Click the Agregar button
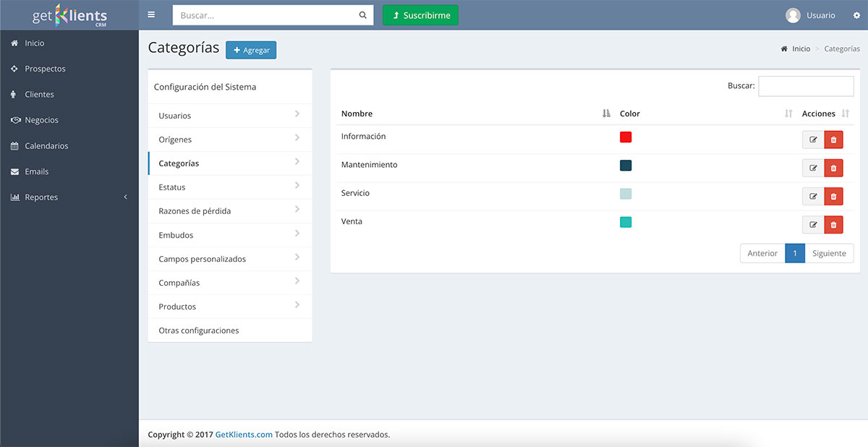The height and width of the screenshot is (447, 868). coord(251,50)
